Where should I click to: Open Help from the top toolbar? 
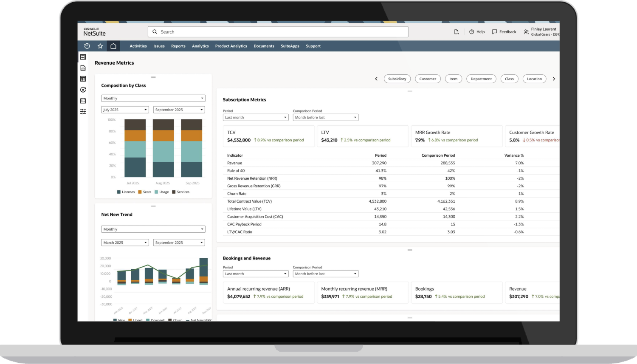tap(477, 31)
